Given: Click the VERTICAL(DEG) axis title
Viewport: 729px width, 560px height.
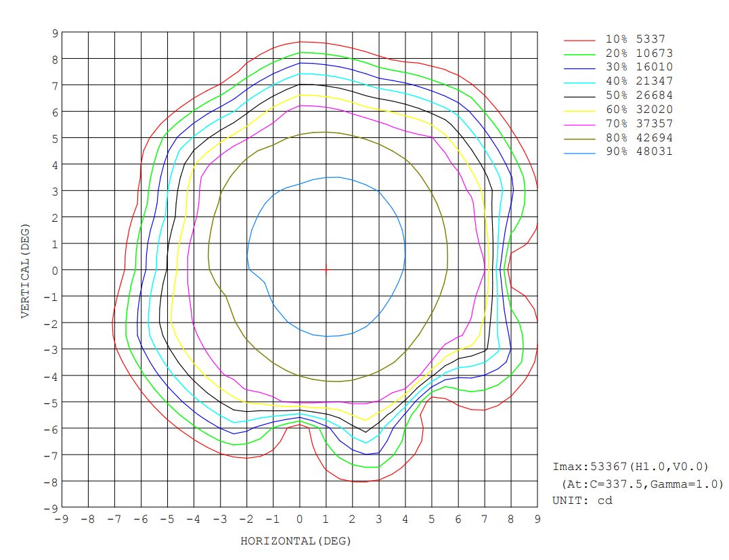Looking at the screenshot, I should (x=26, y=270).
